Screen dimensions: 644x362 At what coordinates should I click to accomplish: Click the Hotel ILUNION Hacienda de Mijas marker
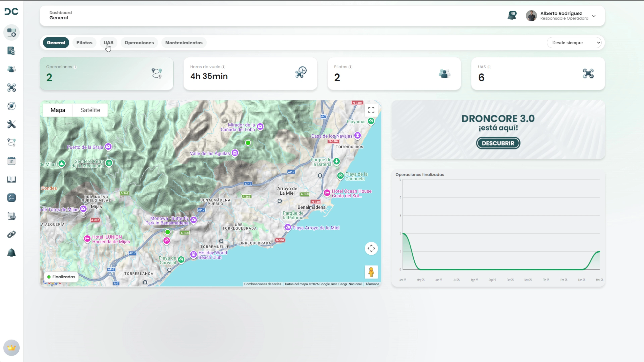[x=87, y=239]
